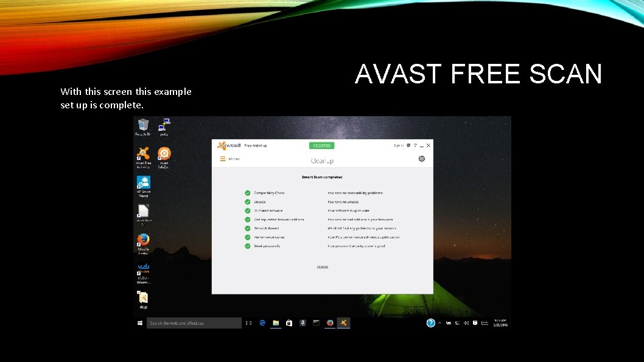
Task: Click the Network threats green checkmark
Action: (247, 227)
